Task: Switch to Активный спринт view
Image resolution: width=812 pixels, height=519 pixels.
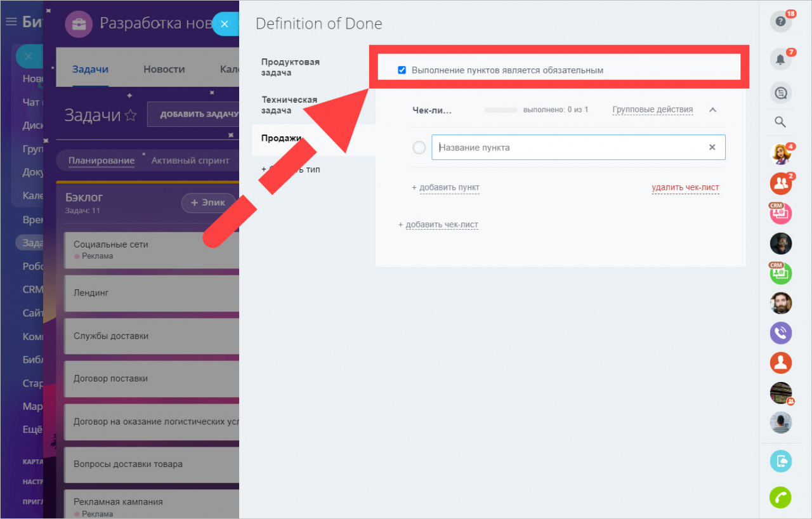Action: coord(190,161)
